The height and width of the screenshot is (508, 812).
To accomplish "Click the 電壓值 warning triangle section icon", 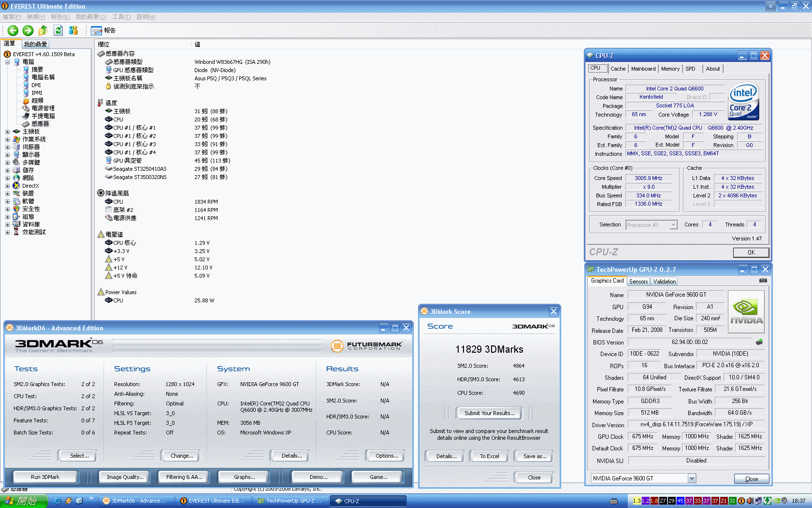I will (101, 234).
